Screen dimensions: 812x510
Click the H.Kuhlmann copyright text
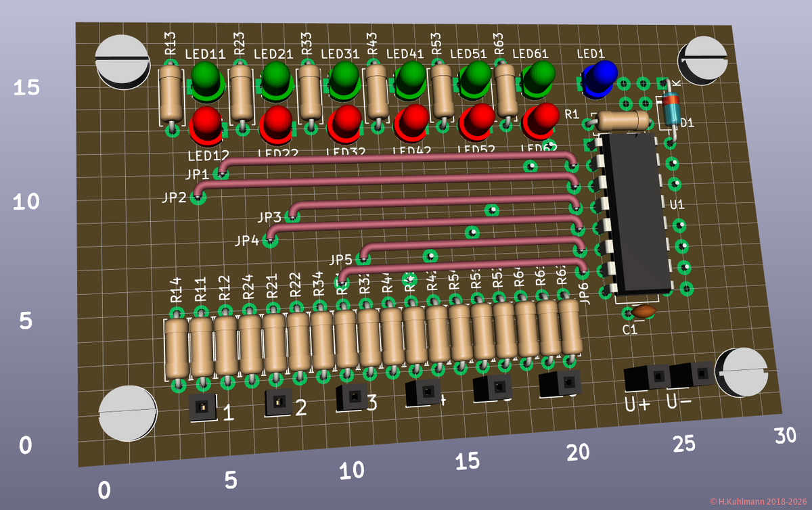760,501
